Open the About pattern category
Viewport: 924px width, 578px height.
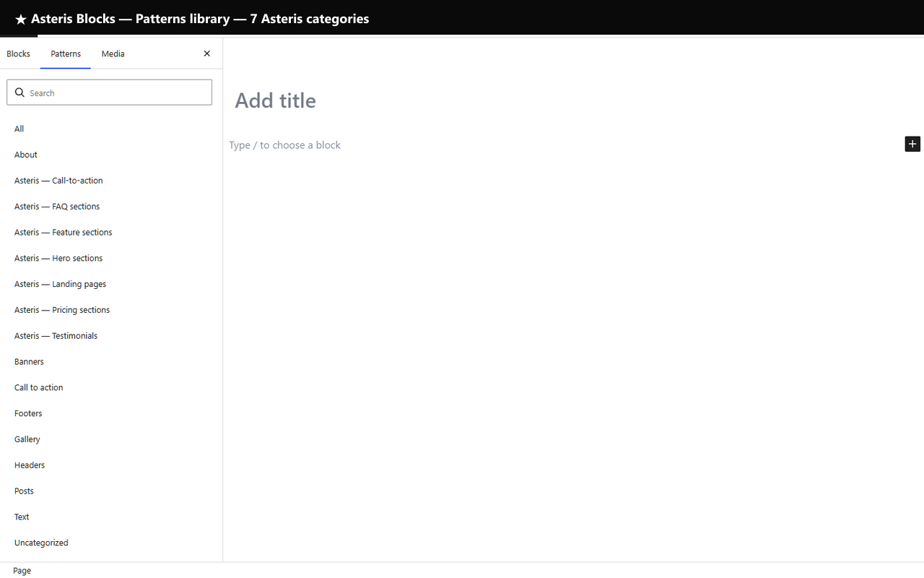pos(111,155)
